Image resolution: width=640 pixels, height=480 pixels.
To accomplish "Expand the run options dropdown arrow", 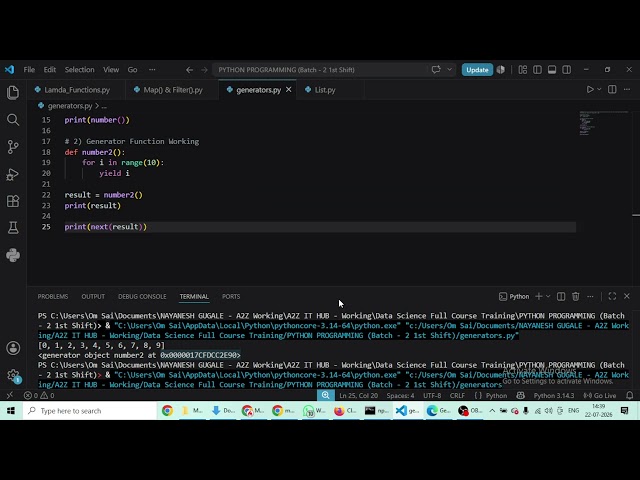I will click(599, 89).
